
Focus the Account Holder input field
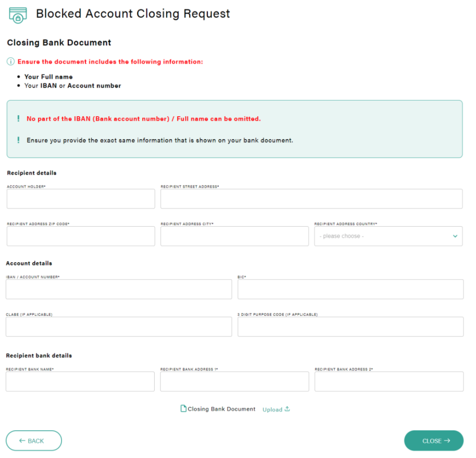click(x=81, y=199)
